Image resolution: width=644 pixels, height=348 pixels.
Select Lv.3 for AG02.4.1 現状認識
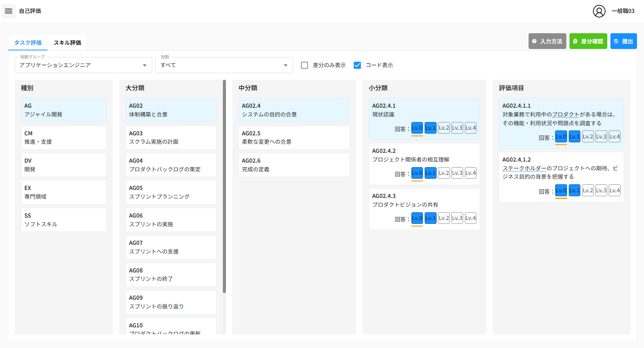click(x=457, y=128)
